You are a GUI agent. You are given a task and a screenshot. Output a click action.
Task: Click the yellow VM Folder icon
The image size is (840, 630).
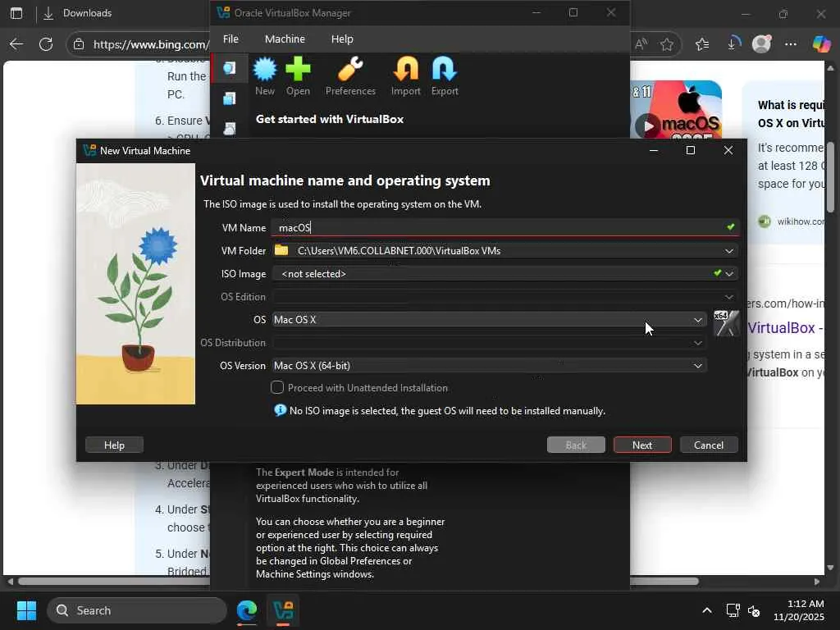click(281, 250)
